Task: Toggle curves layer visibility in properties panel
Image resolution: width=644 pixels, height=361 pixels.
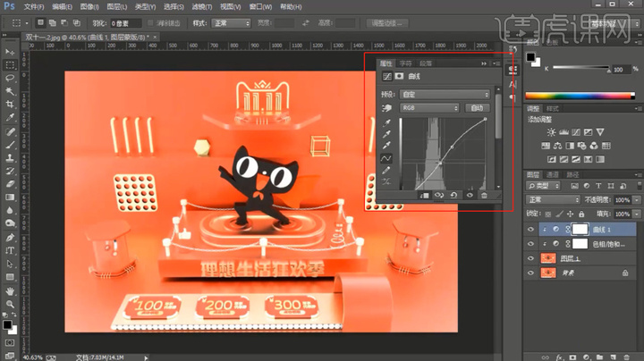Action: 470,196
